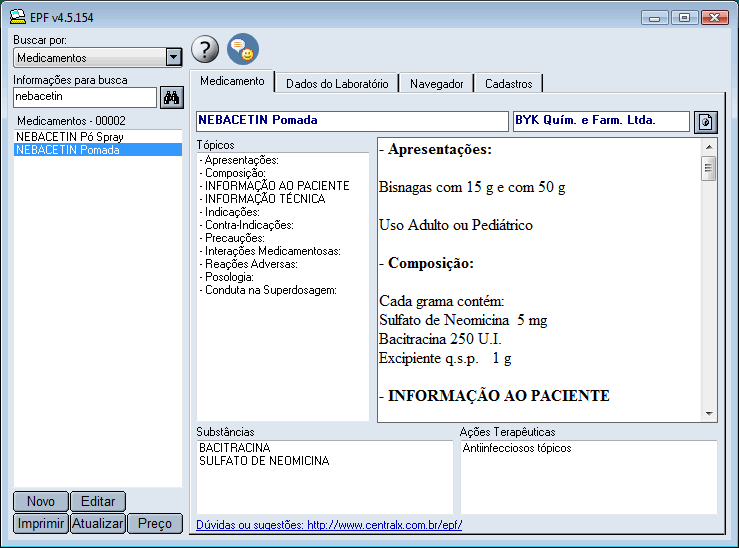Open the Cadastros tab
This screenshot has height=548, width=739.
click(509, 84)
